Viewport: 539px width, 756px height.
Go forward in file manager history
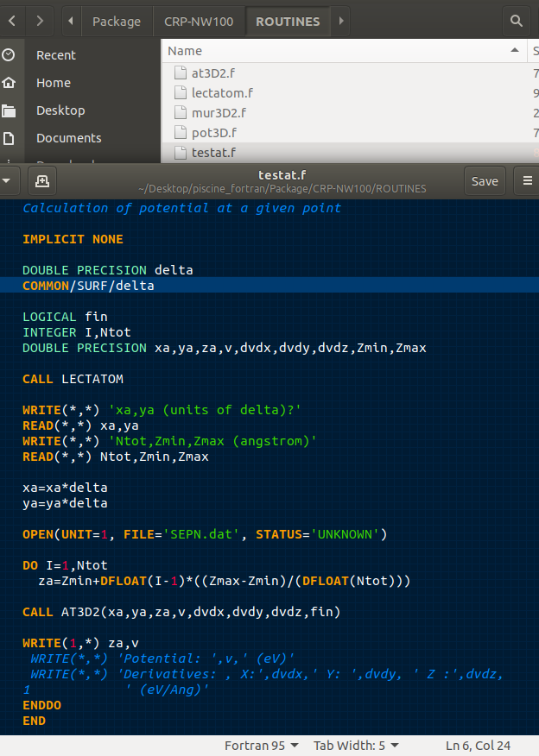coord(40,21)
